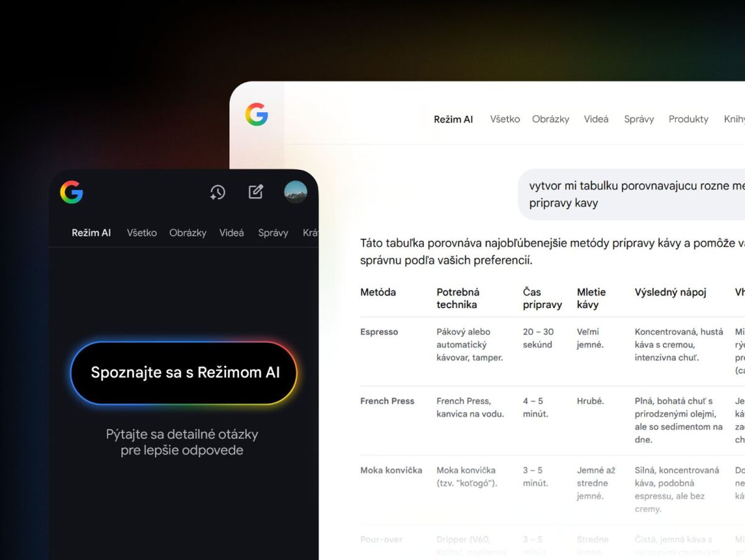Click the Spoznajte sa s Režimom AI button
745x560 pixels.
point(184,372)
